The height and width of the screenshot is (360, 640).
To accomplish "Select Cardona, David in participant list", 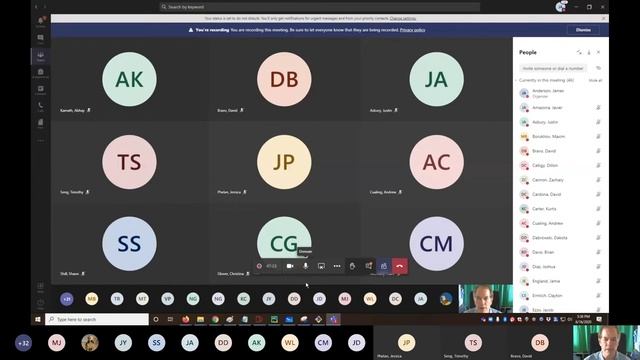I will pos(560,194).
